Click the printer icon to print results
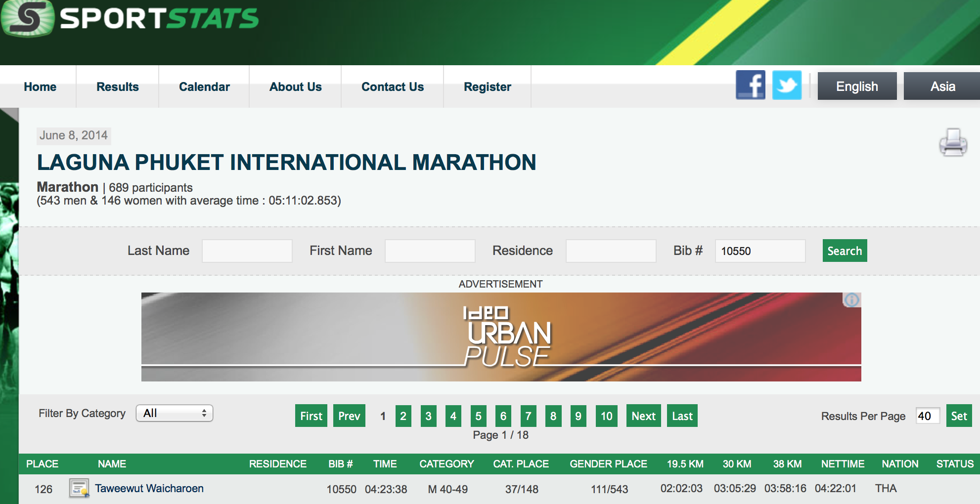 pyautogui.click(x=953, y=142)
